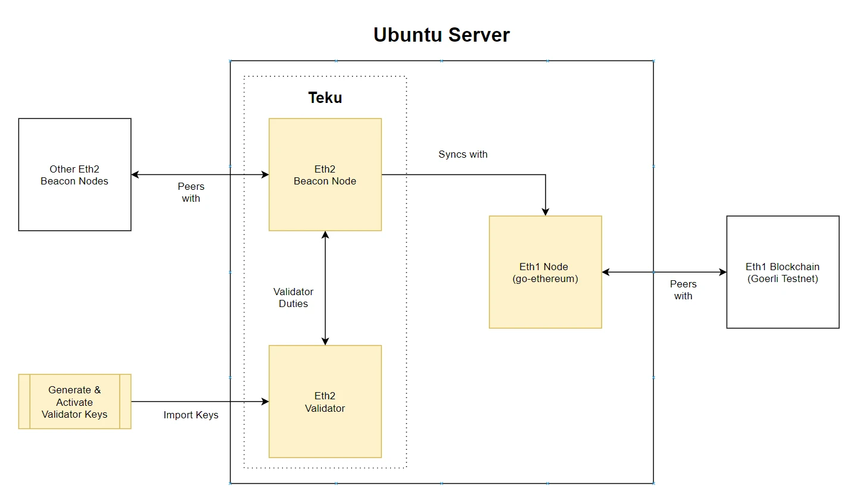Select the Ubuntu Server title text
The height and width of the screenshot is (504, 866).
tap(441, 35)
